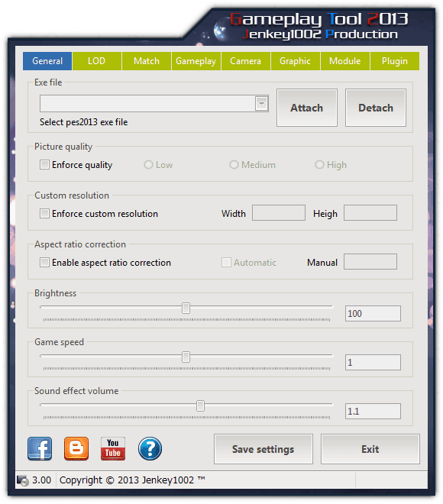Switch to the LOD tab
Image resolution: width=443 pixels, height=504 pixels.
pyautogui.click(x=97, y=61)
